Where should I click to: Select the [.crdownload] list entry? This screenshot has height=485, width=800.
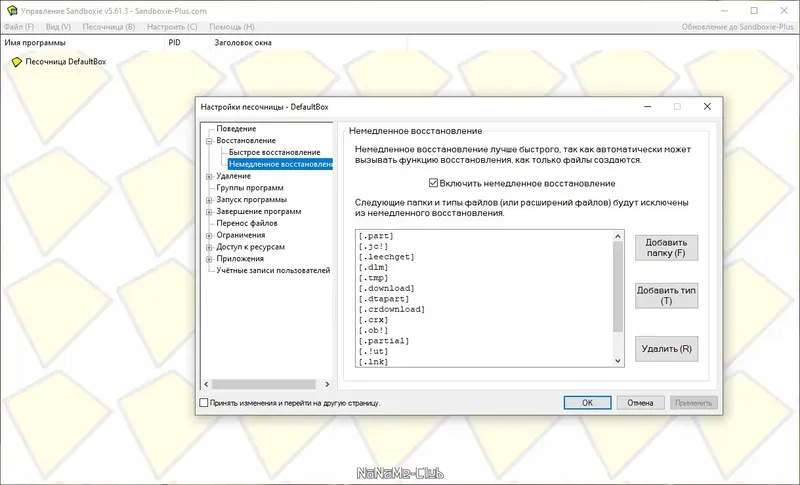[391, 309]
